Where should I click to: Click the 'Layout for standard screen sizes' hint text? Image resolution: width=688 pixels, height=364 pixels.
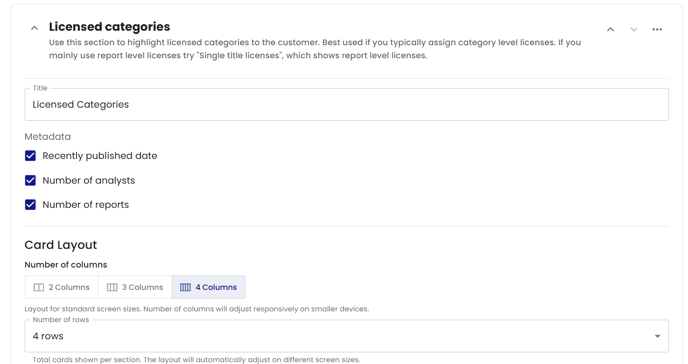[197, 309]
